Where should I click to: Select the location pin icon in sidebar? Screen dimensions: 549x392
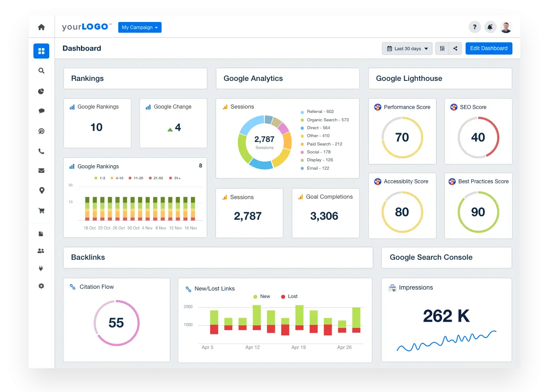tap(41, 190)
